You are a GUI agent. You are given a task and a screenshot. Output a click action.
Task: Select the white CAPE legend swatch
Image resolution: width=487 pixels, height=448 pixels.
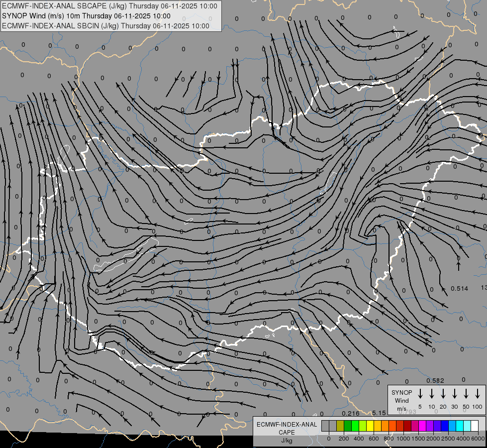pos(474,426)
